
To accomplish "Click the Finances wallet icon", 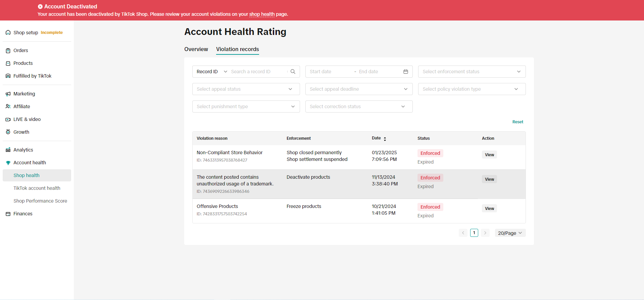I will [x=8, y=214].
